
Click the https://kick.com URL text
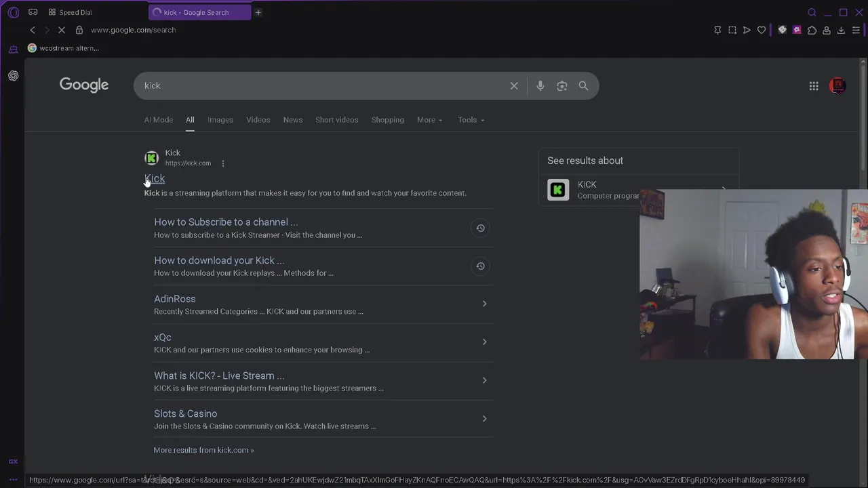click(188, 163)
